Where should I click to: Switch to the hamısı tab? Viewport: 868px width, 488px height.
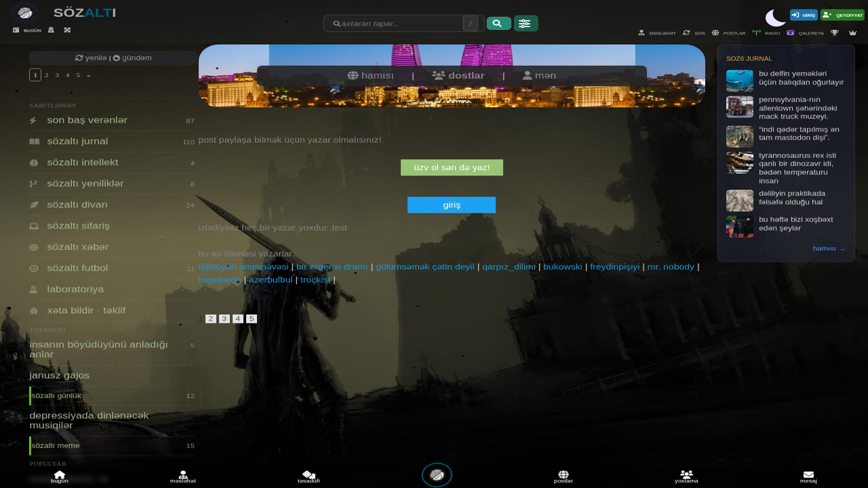[x=370, y=76]
